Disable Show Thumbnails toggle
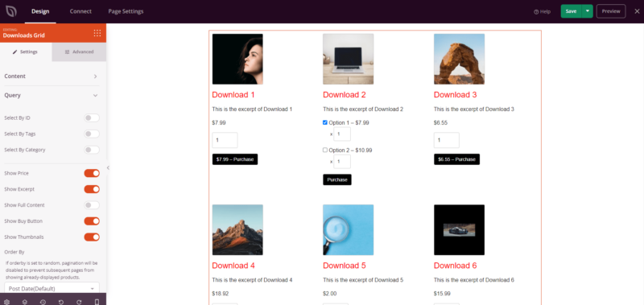This screenshot has height=305, width=644. (92, 237)
